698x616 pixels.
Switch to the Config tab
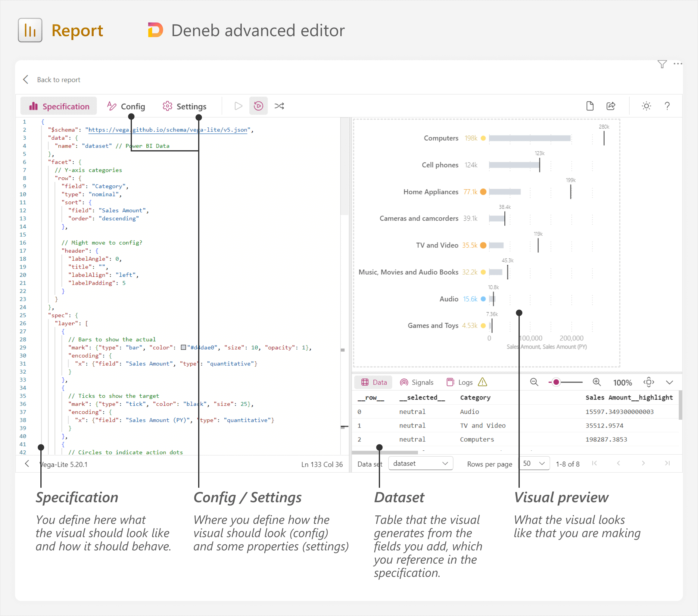(126, 106)
